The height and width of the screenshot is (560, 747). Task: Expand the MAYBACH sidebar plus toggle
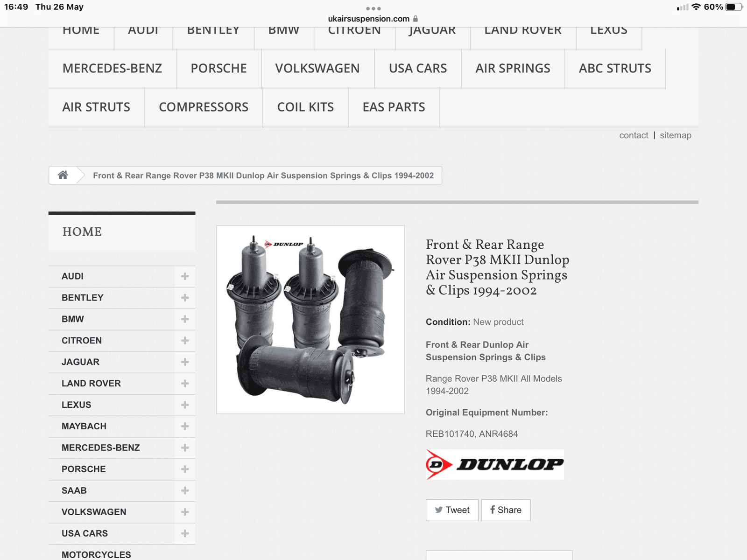point(185,427)
